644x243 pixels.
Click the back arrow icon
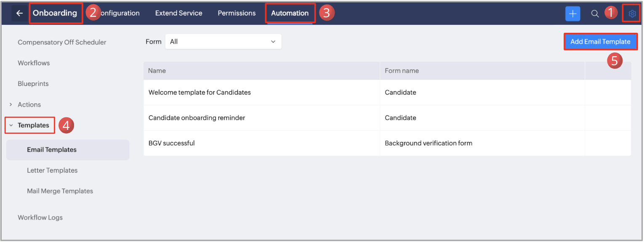(19, 13)
